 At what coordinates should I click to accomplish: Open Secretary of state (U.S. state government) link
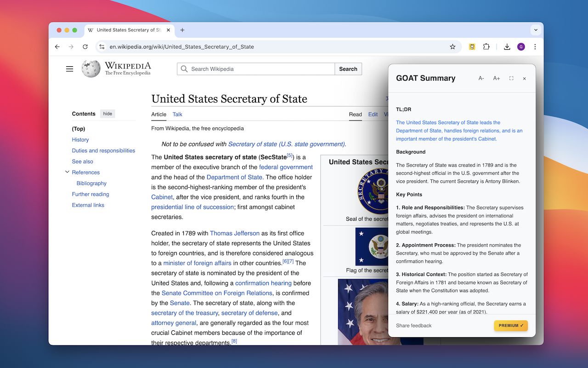coord(287,144)
